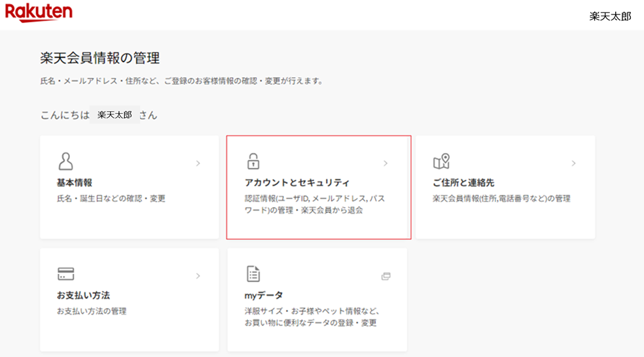Open the 楽天太郎 account name in header
The width and height of the screenshot is (644, 357).
pyautogui.click(x=610, y=16)
